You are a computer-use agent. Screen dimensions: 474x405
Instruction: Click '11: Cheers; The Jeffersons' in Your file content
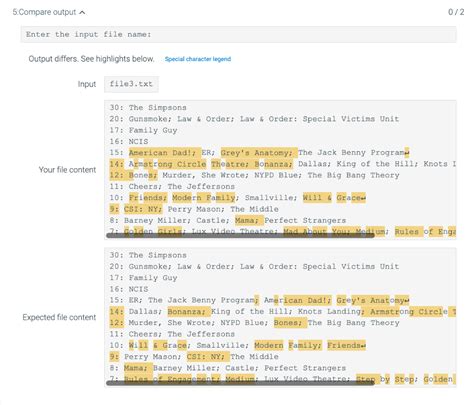pyautogui.click(x=172, y=187)
